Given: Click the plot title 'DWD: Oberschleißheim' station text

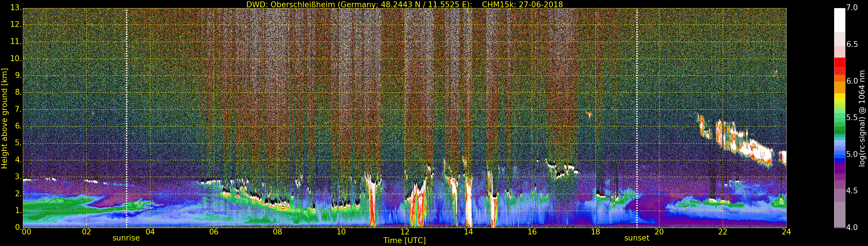Looking at the screenshot, I should pos(290,4).
